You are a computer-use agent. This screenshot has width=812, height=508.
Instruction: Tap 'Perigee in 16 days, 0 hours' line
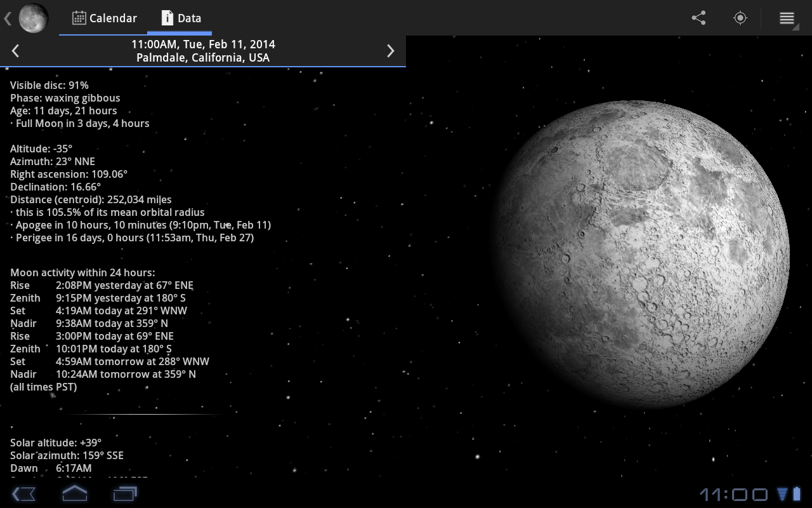[132, 237]
